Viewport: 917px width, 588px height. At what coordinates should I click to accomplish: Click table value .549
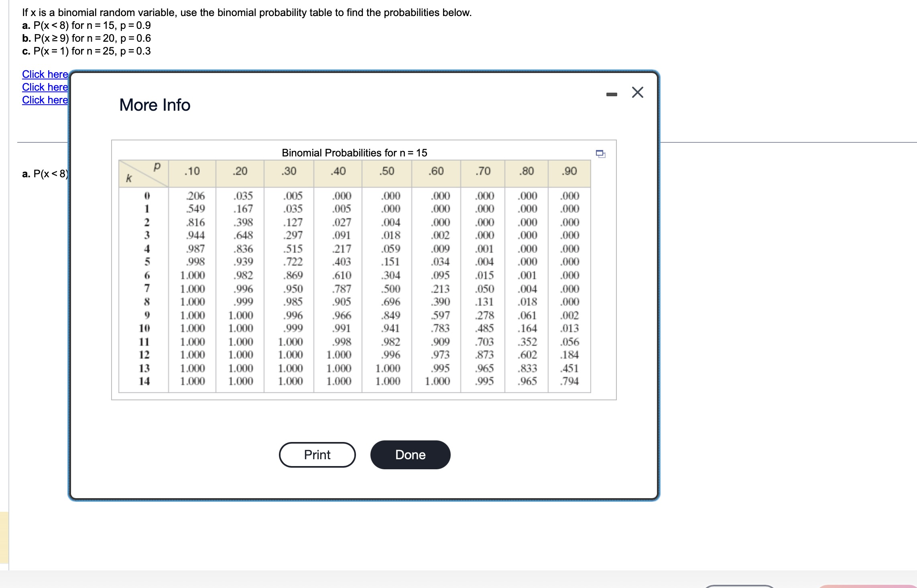pyautogui.click(x=195, y=209)
